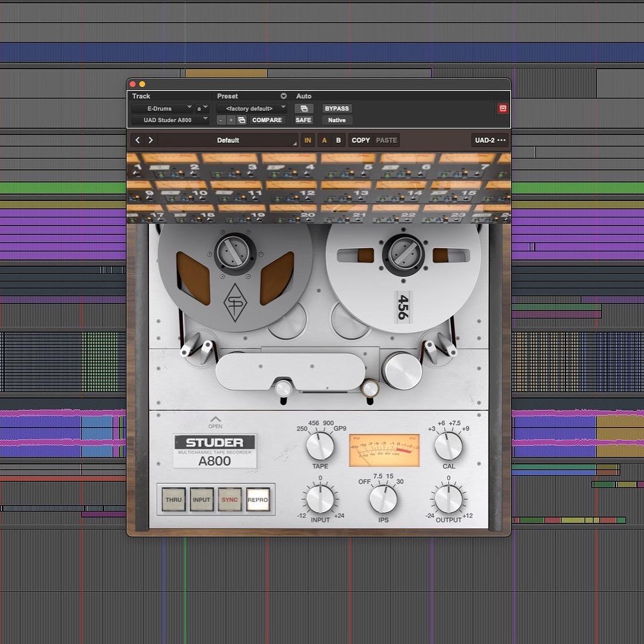Open the Default preset name menu

tap(228, 140)
